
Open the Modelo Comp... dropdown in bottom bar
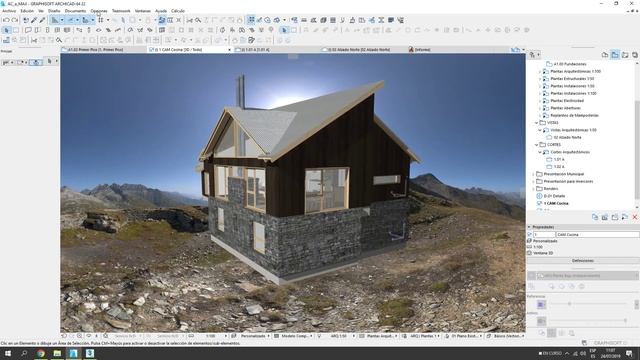coord(295,336)
